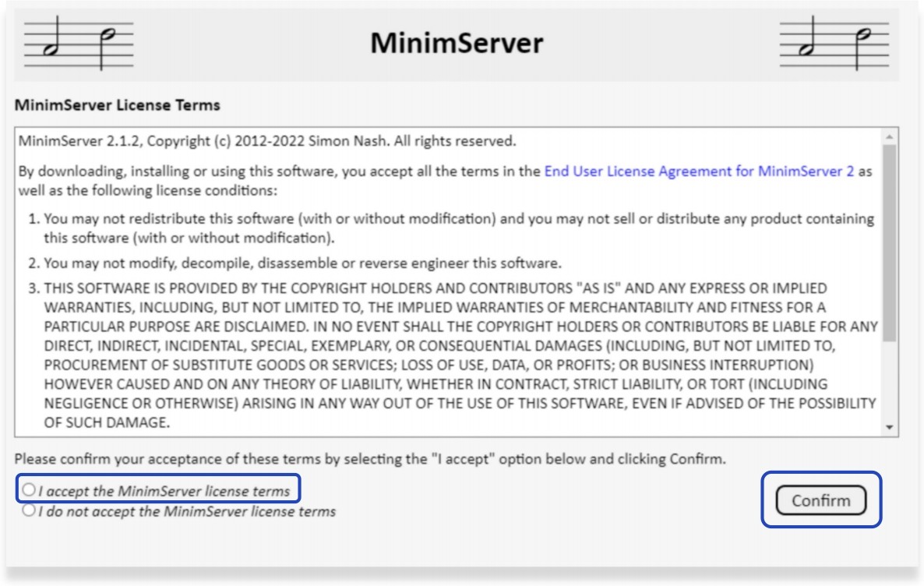This screenshot has height=586, width=924.
Task: Click the "MinimServer" header title
Action: [457, 43]
